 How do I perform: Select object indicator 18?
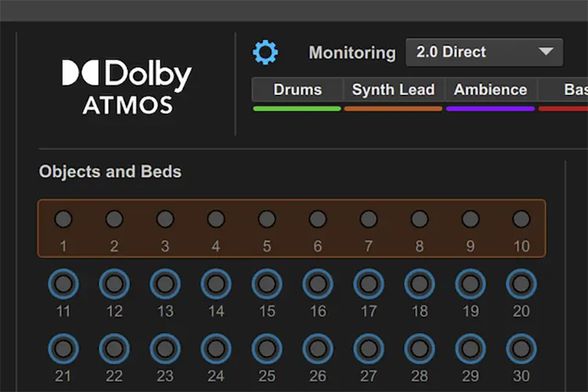point(419,284)
